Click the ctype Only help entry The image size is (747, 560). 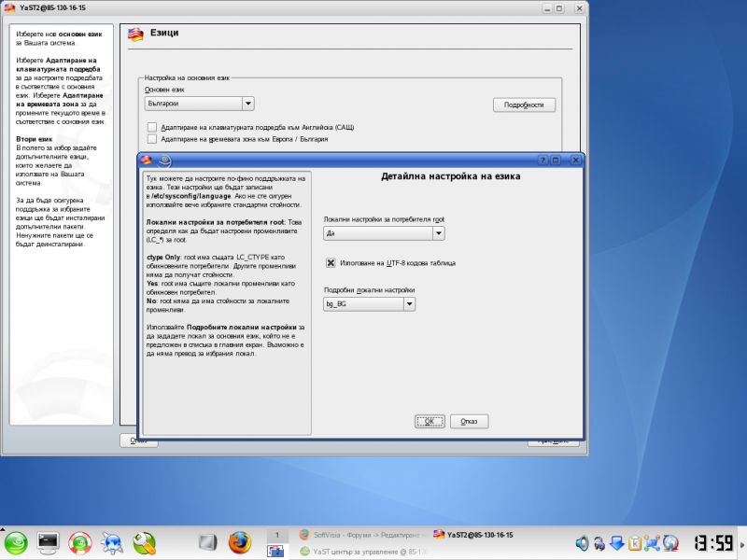(163, 258)
